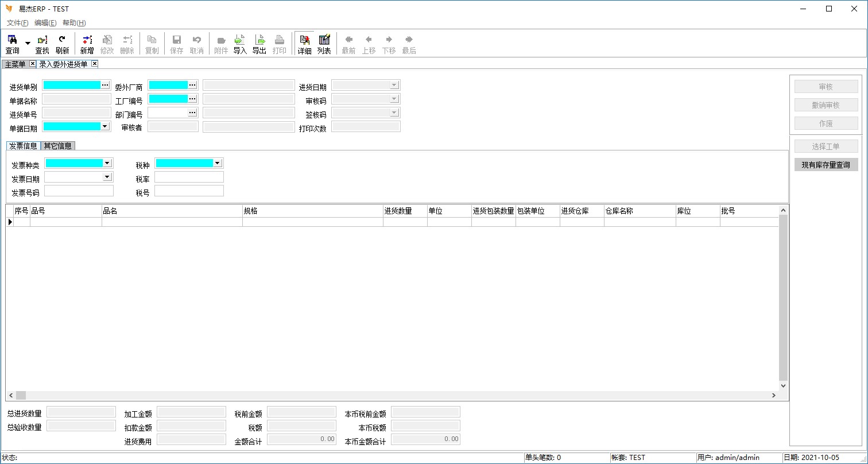The height and width of the screenshot is (464, 868).
Task: Open the 进货单别 lookup ellipsis button
Action: pyautogui.click(x=105, y=85)
